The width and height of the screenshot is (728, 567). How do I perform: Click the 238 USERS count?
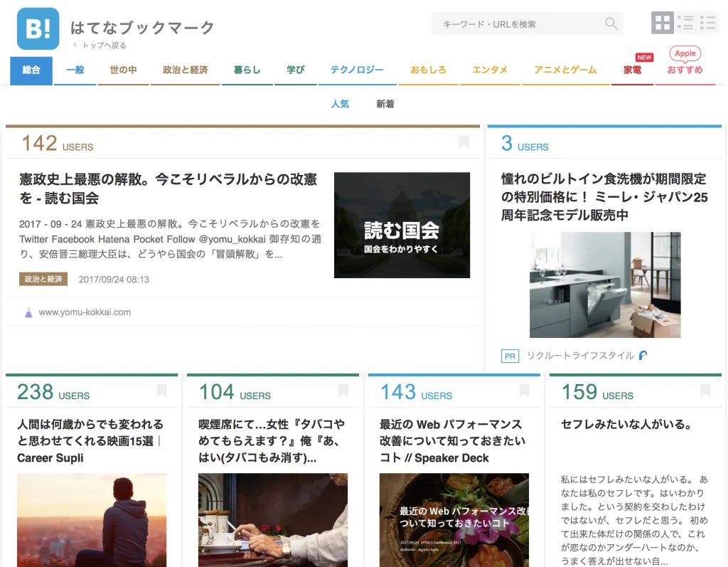coord(53,392)
